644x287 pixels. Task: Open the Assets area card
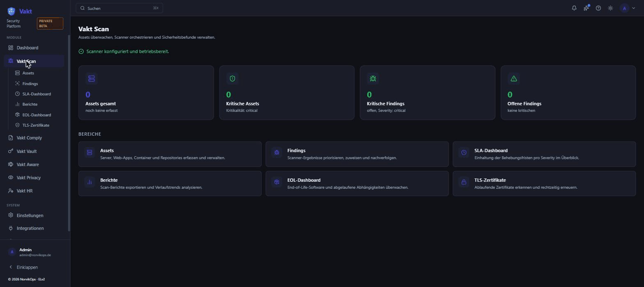pyautogui.click(x=170, y=154)
